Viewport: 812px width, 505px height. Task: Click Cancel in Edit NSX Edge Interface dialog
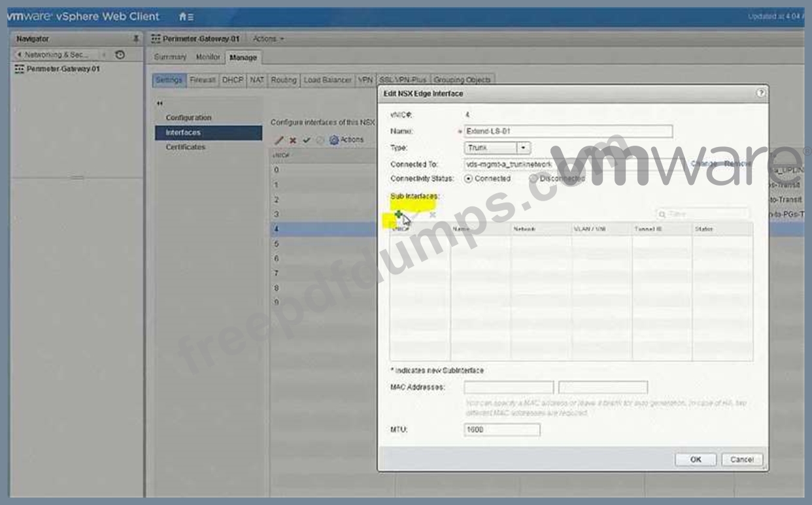coord(742,459)
